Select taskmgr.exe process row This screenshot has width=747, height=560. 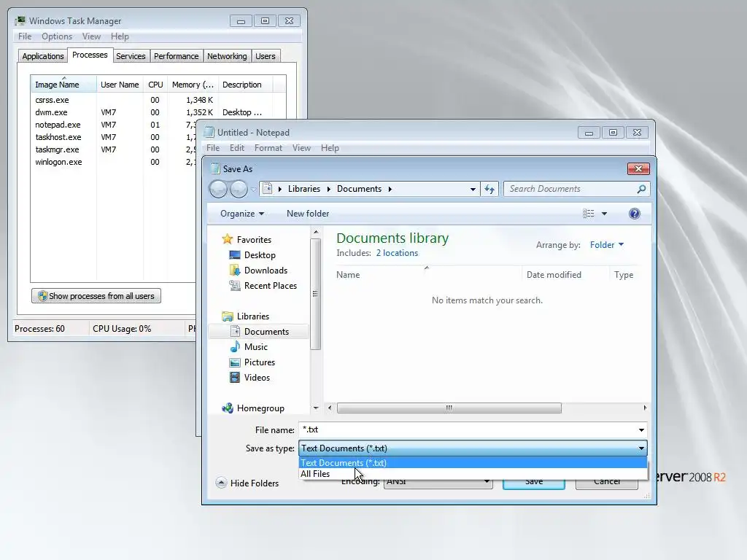point(115,149)
